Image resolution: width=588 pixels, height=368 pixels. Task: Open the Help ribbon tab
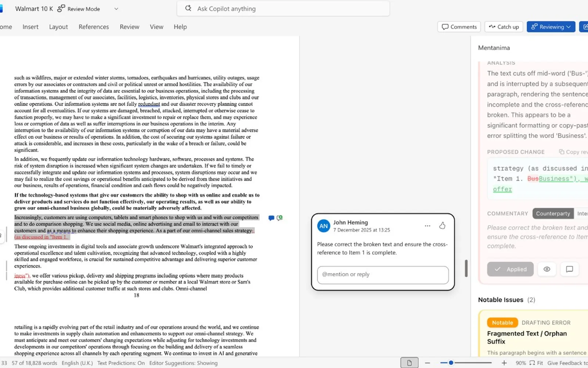tap(180, 27)
